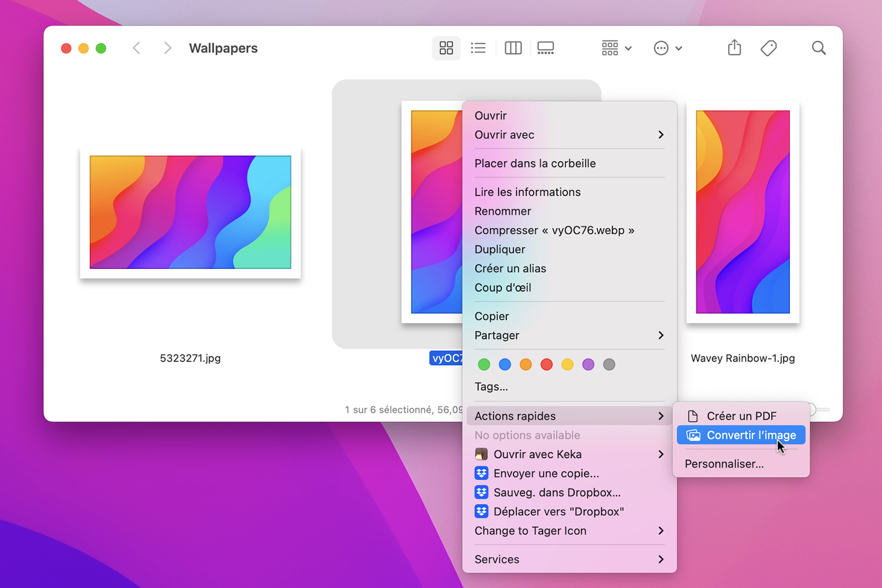Open the group-by dropdown in toolbar
The width and height of the screenshot is (882, 588).
616,48
